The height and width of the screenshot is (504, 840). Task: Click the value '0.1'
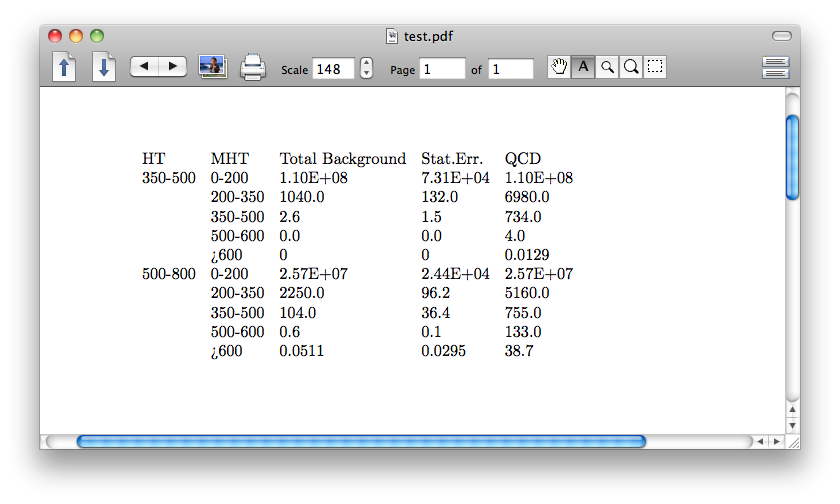[431, 332]
